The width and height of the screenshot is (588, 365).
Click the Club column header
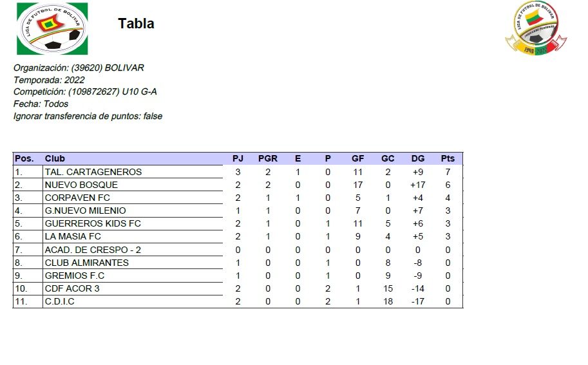(55, 158)
